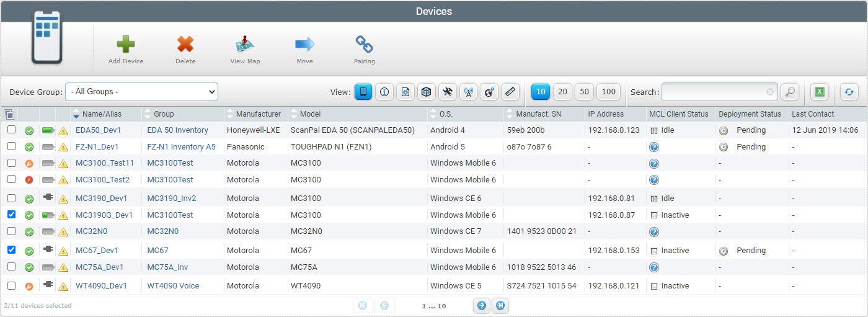This screenshot has width=868, height=317.
Task: Sort by the O.S. column header
Action: (446, 114)
